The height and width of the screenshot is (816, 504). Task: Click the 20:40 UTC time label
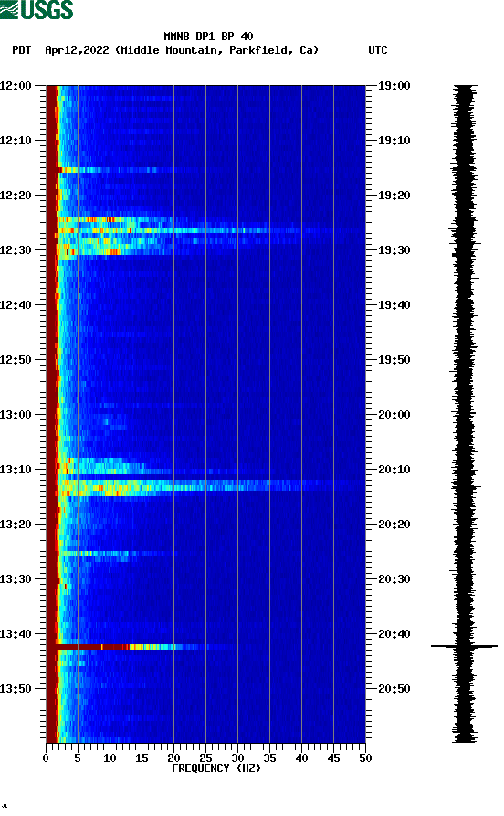[394, 634]
